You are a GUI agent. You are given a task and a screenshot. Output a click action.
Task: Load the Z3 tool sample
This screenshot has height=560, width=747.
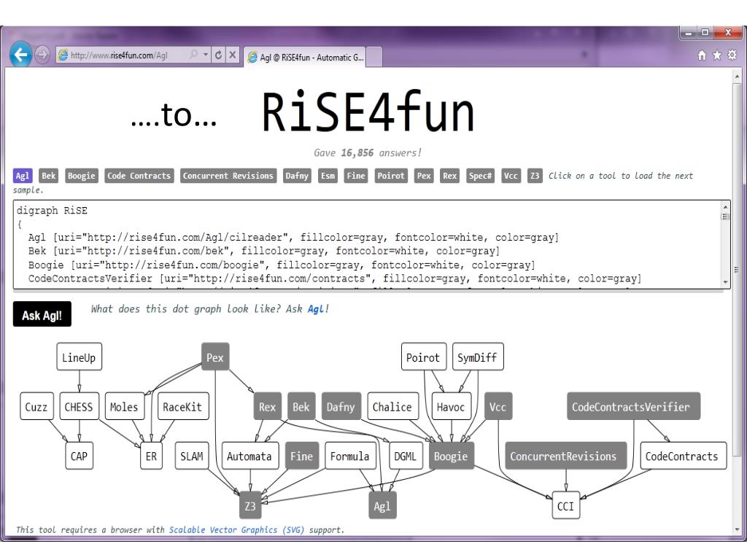(x=535, y=176)
